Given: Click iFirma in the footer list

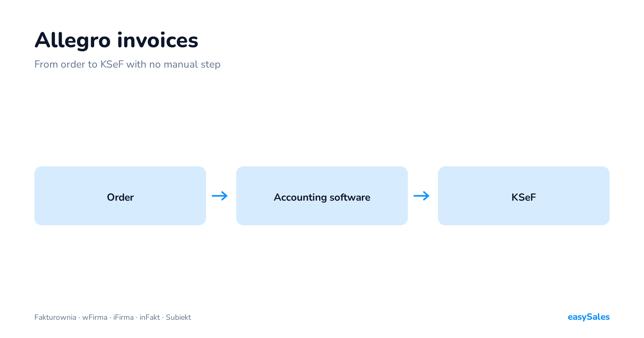Looking at the screenshot, I should (123, 317).
